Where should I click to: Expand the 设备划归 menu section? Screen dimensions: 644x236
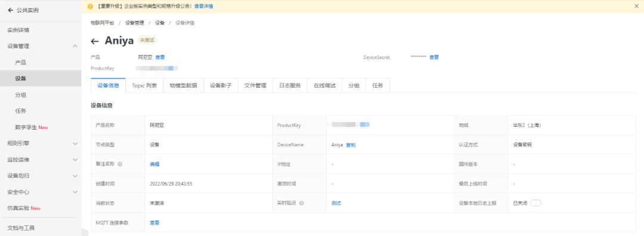(75, 176)
